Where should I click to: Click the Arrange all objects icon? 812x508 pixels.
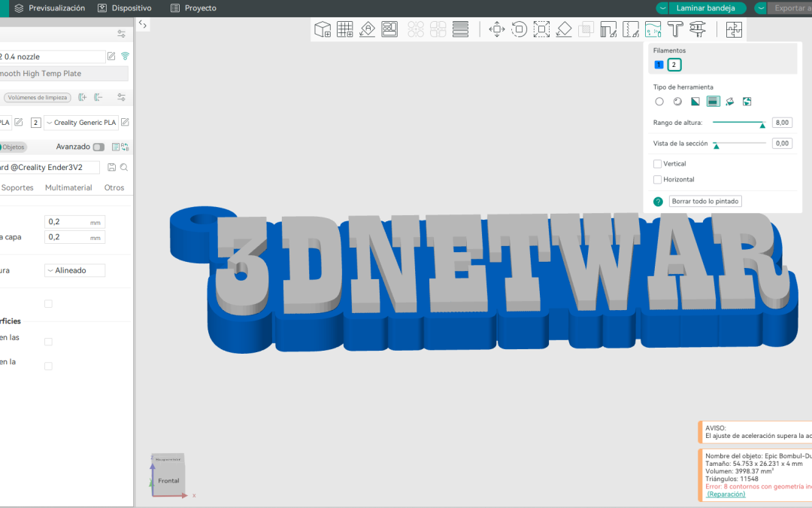pyautogui.click(x=389, y=29)
